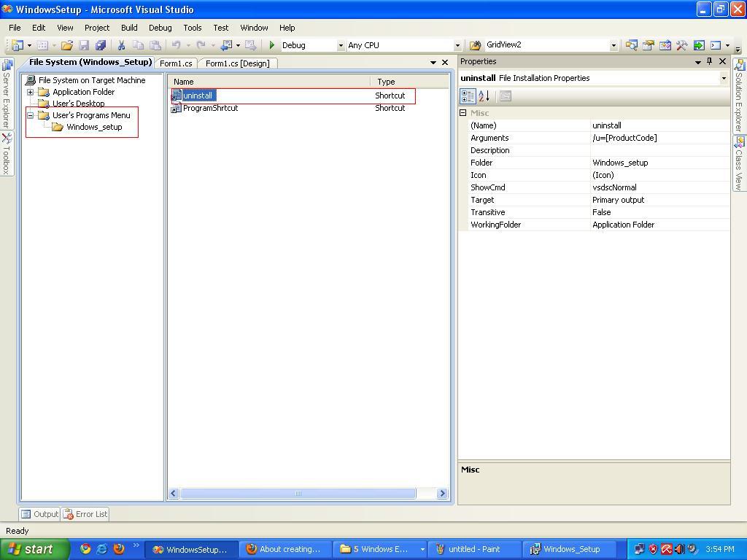Open the active files list dropdown arrow
Screen dimensions: 747x560
433,63
